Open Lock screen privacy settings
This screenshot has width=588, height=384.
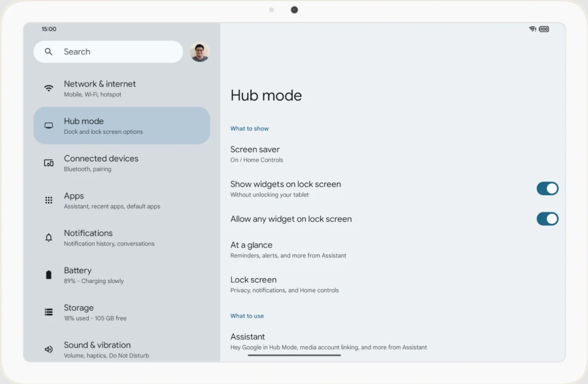point(284,285)
